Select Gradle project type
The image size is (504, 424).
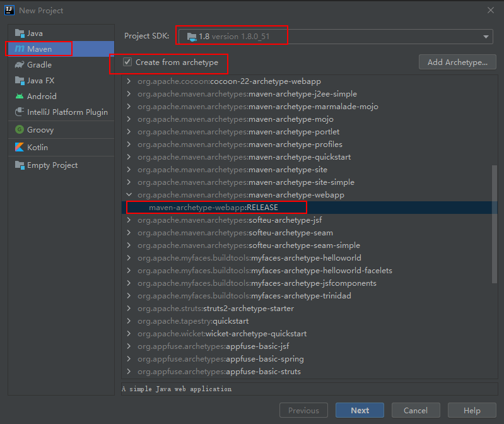61,64
